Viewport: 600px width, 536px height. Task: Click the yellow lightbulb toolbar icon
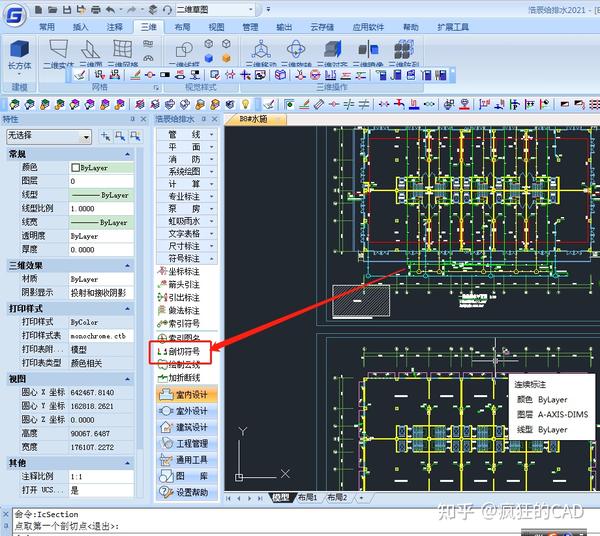tap(245, 104)
